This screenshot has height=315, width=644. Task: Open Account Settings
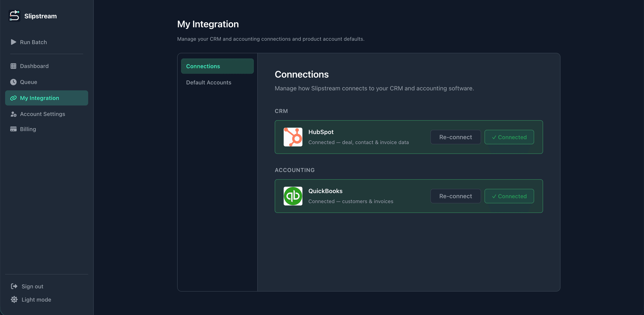tap(46, 114)
